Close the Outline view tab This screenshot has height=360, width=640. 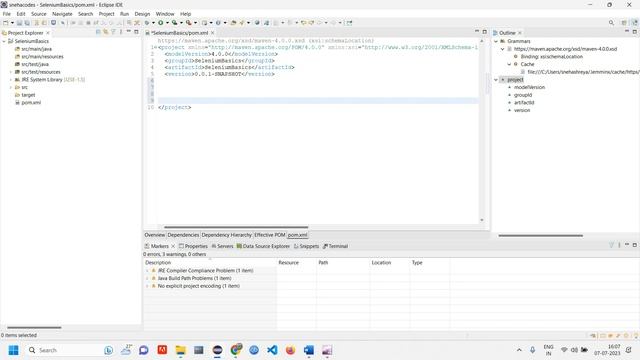pyautogui.click(x=520, y=33)
